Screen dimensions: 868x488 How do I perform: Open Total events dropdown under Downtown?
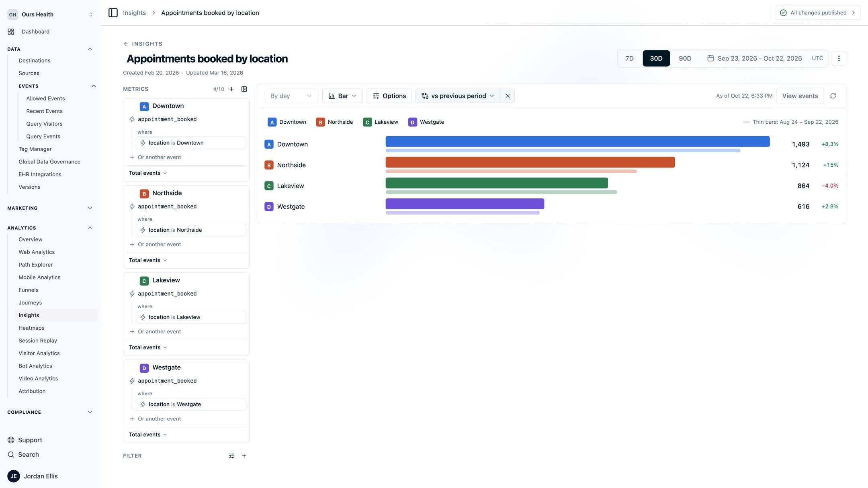tap(148, 173)
